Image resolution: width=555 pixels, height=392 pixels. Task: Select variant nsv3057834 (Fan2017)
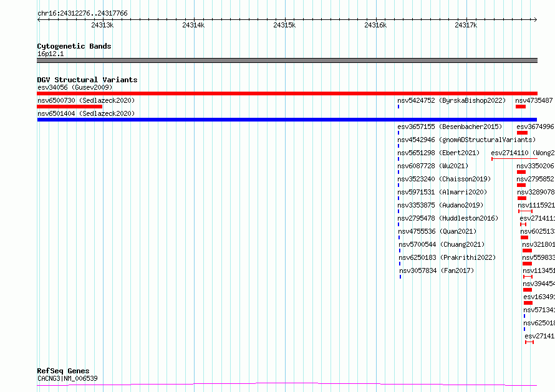[x=437, y=270]
